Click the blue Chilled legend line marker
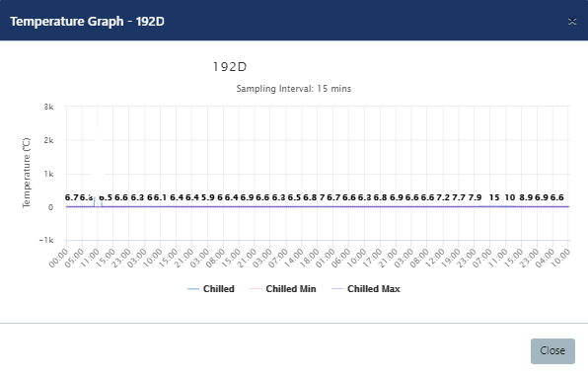Image resolution: width=588 pixels, height=377 pixels. [193, 289]
